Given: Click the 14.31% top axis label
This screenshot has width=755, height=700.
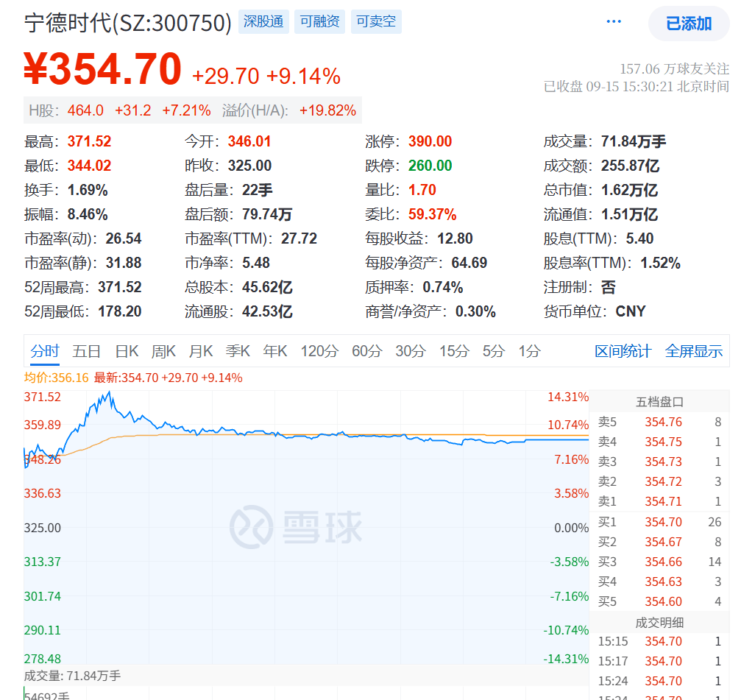Looking at the screenshot, I should (568, 397).
